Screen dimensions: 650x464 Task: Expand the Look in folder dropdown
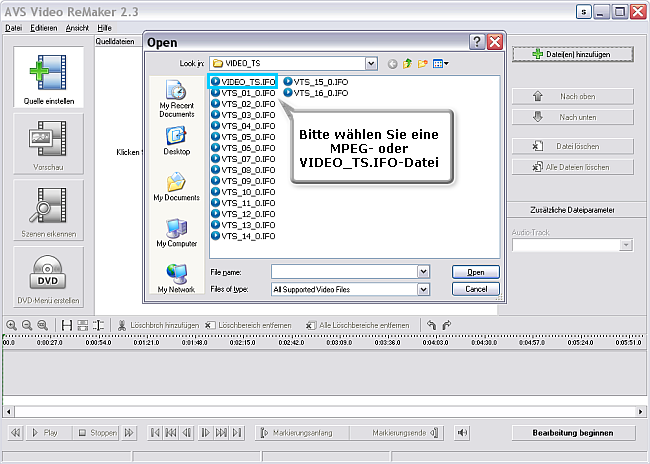[x=371, y=63]
